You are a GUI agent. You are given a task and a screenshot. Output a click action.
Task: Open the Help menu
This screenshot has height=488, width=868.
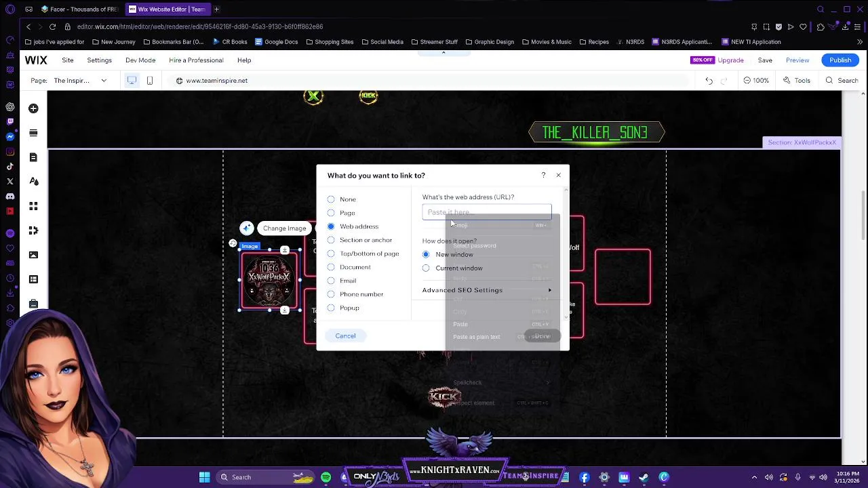244,60
